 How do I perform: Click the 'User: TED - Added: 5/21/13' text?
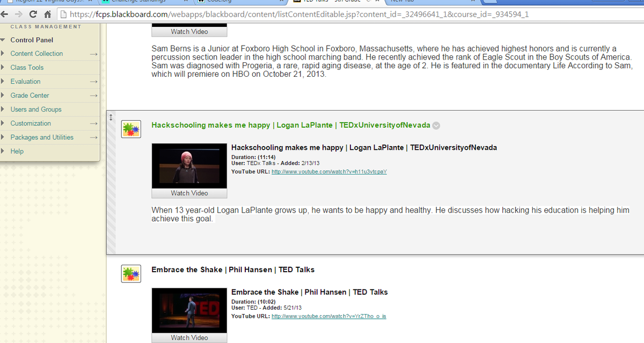pos(267,308)
